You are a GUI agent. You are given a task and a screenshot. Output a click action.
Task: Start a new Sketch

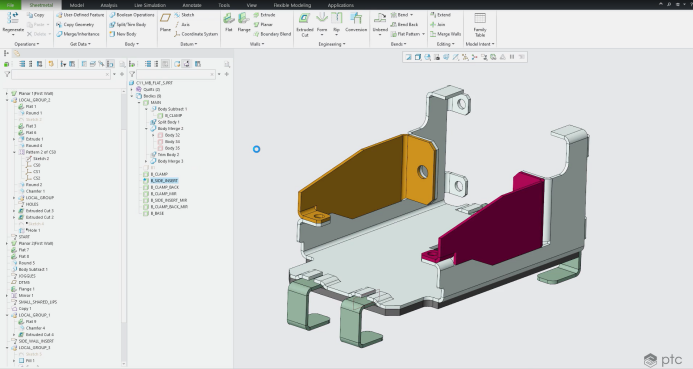point(184,15)
